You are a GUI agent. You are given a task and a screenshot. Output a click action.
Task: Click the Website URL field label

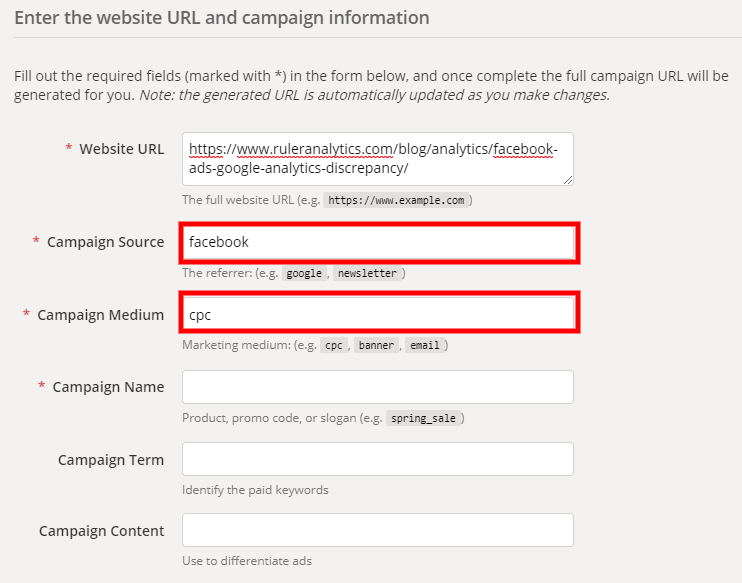pos(121,149)
